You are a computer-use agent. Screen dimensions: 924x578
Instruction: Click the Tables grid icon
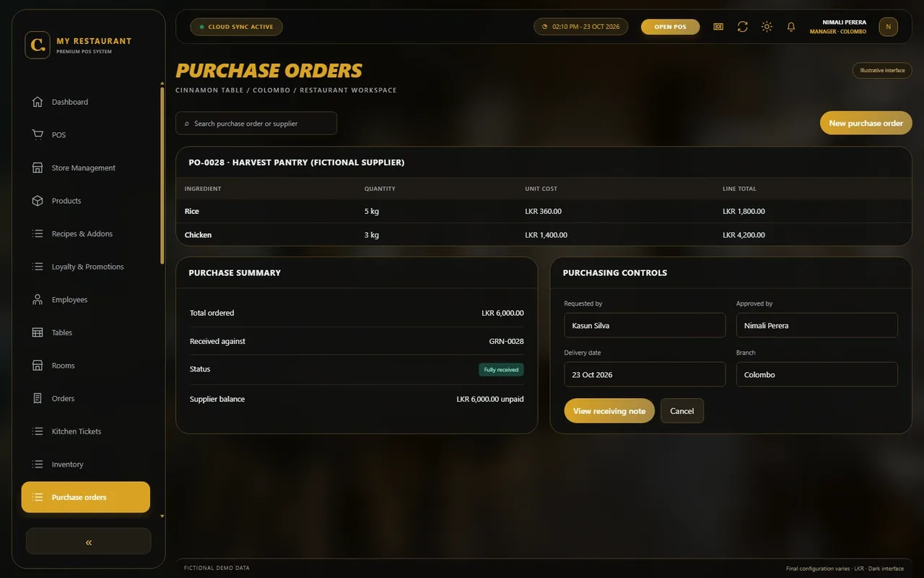tap(38, 332)
